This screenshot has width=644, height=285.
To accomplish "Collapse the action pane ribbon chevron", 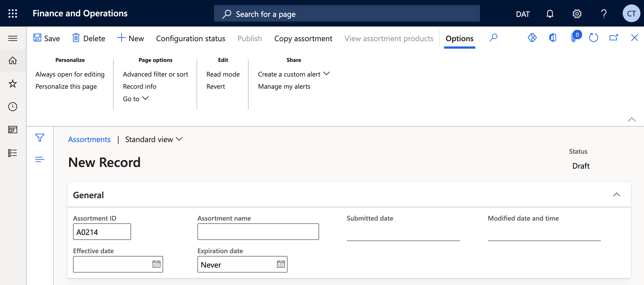I will (x=632, y=120).
